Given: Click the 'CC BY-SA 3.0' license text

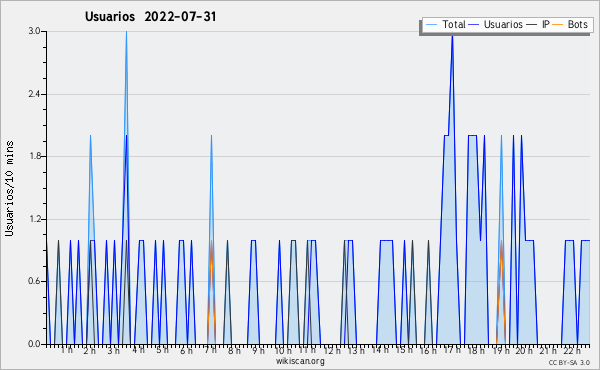Looking at the screenshot, I should (569, 363).
